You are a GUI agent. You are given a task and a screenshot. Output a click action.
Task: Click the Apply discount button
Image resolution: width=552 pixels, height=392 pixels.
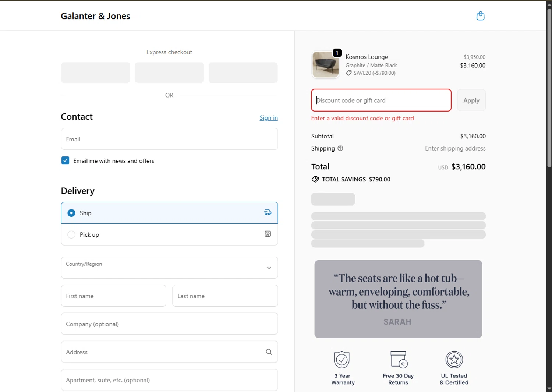(471, 100)
